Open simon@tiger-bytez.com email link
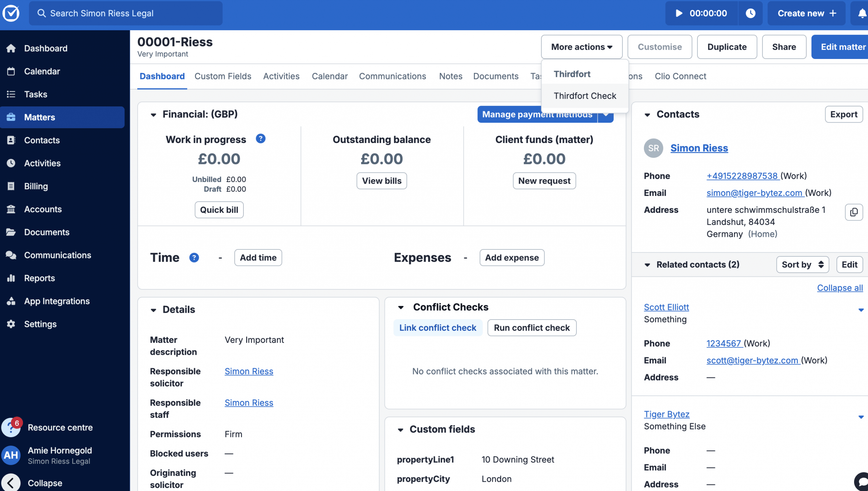The height and width of the screenshot is (491, 868). click(754, 193)
